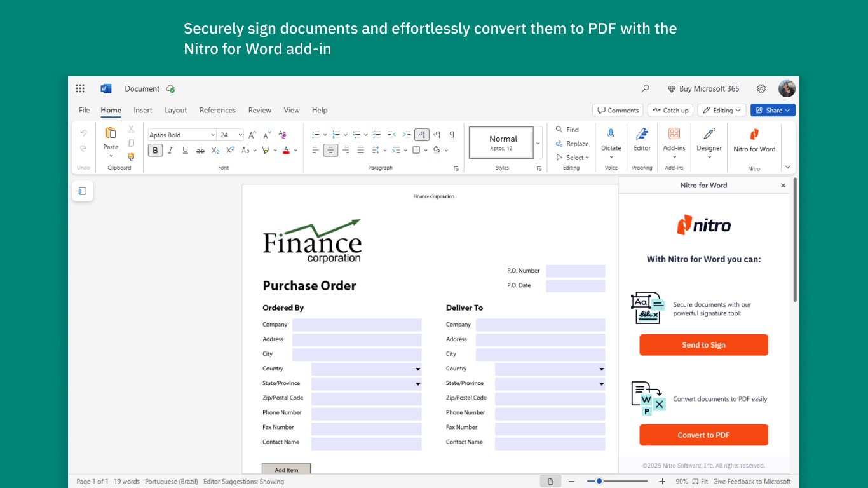
Task: Click the Word app logo icon
Action: pos(105,88)
